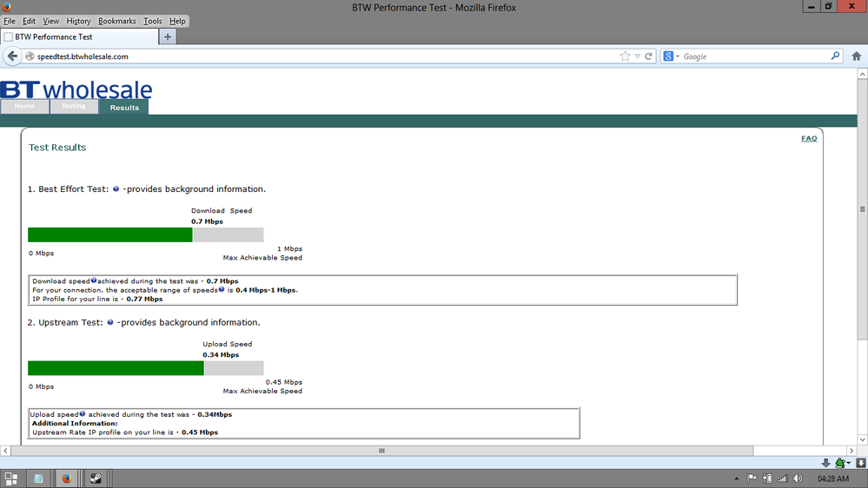
Task: Click the green add-on icon in the add-on bar
Action: pyautogui.click(x=841, y=463)
